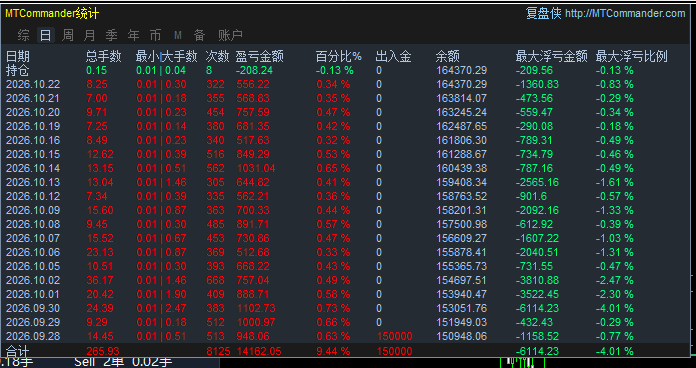Click the 复盘侠 title text

coord(544,14)
